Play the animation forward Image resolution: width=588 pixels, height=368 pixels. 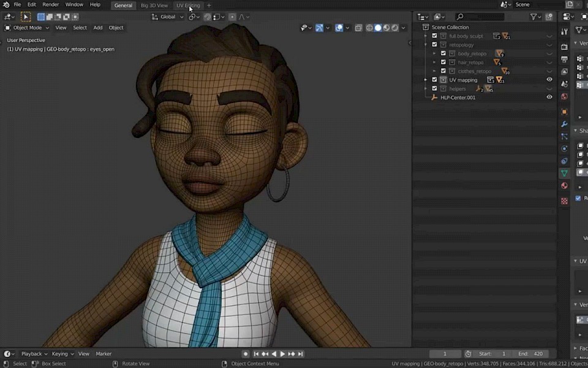282,354
